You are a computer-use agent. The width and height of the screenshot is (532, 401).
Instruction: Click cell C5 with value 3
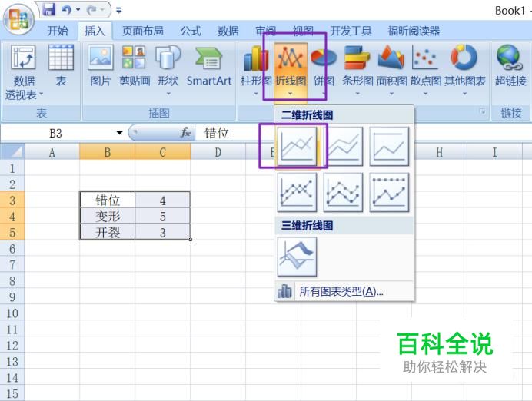tap(163, 232)
